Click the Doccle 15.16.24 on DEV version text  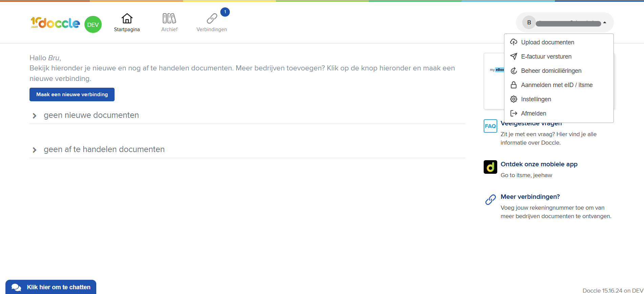coord(613,291)
